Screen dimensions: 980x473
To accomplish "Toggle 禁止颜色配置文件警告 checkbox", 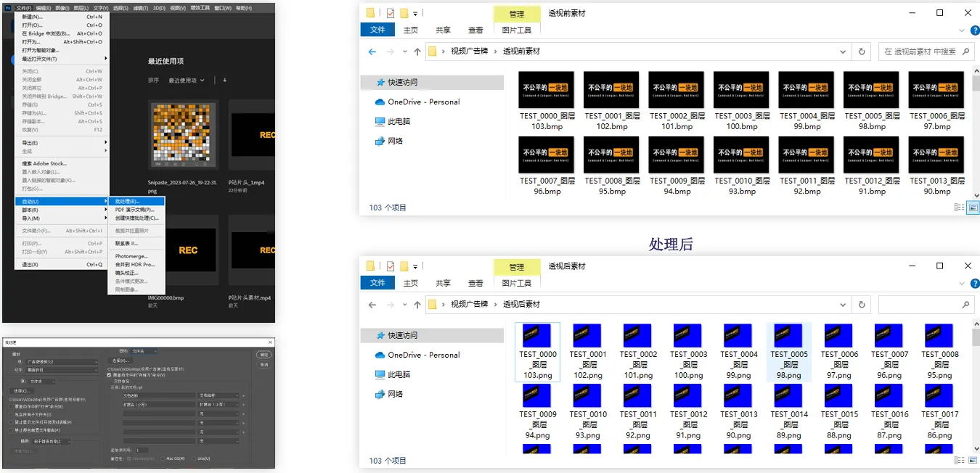I will [x=11, y=430].
